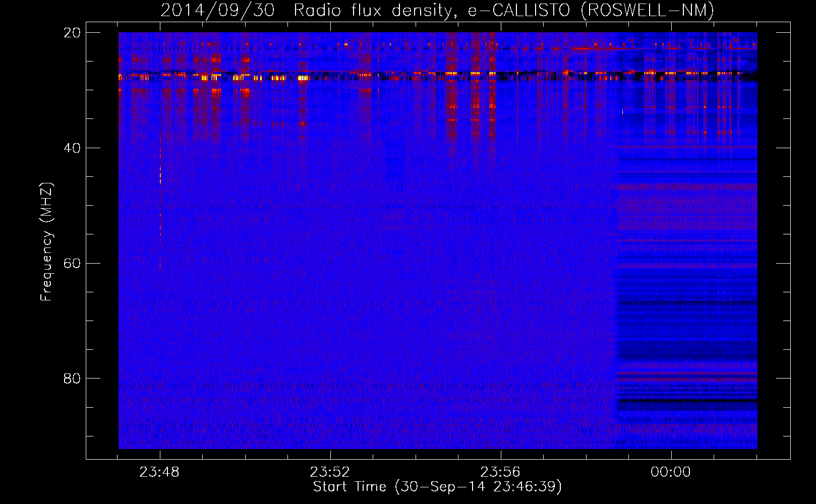
Task: Click the 'Frequency (MHZ)' axis label
Action: pyautogui.click(x=46, y=242)
